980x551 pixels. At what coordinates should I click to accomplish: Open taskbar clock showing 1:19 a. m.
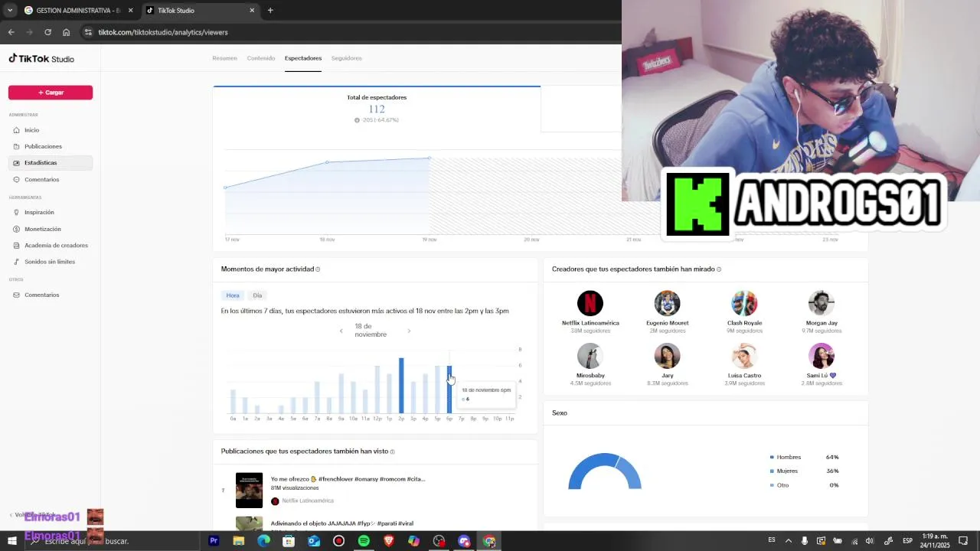936,541
